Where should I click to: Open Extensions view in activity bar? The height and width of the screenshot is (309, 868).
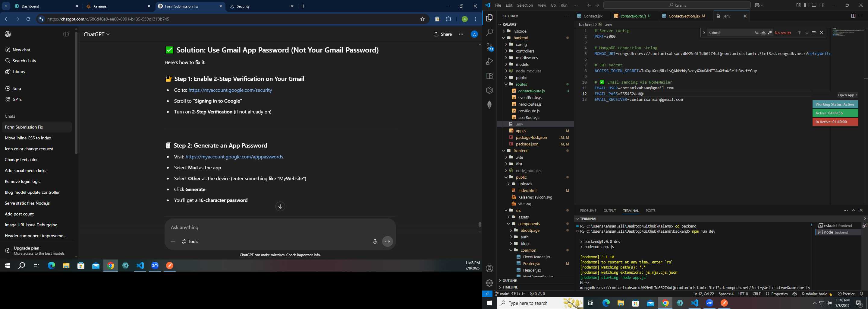coord(489,76)
